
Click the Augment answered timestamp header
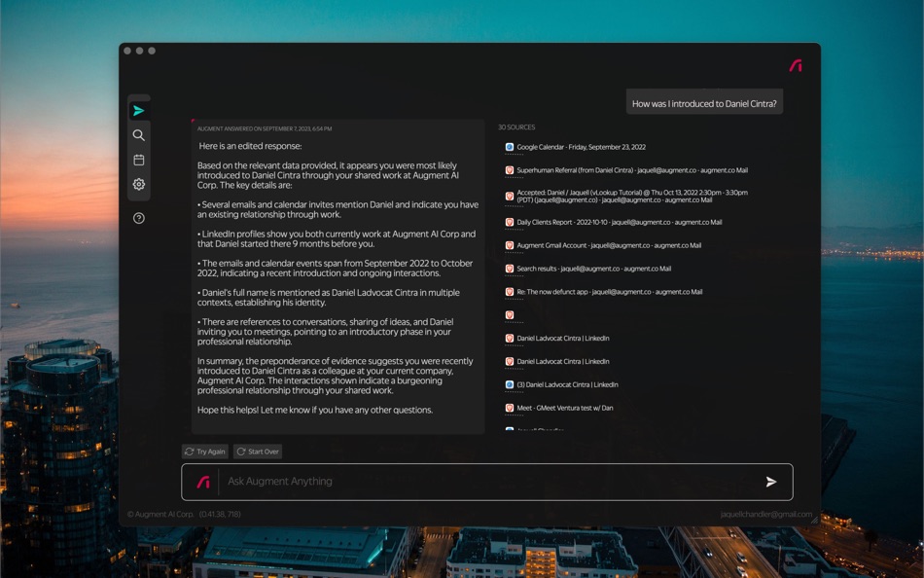pos(265,128)
